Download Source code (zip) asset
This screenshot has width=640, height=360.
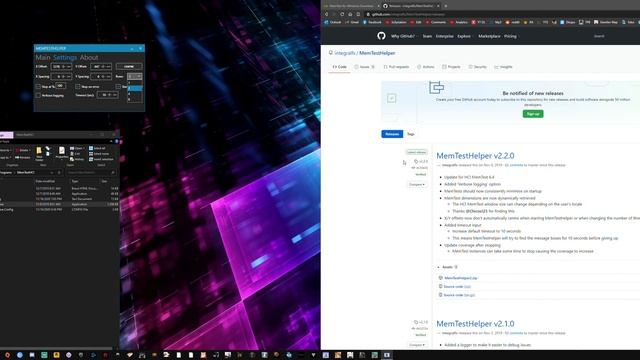(x=457, y=287)
